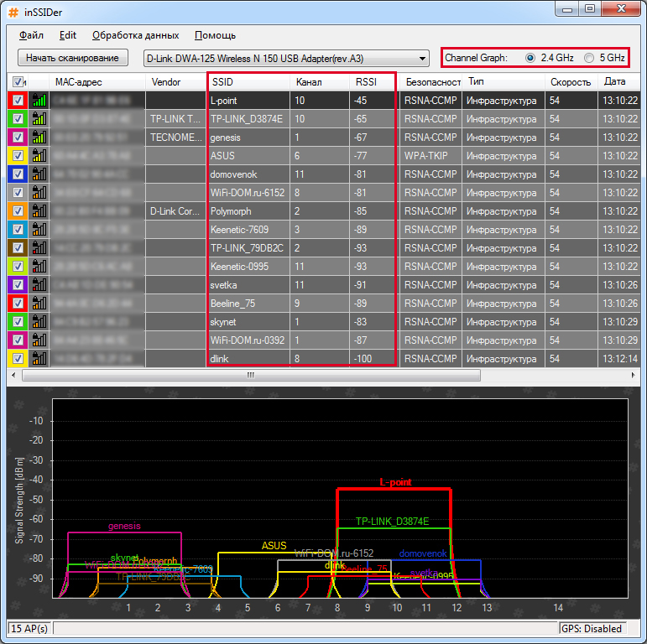Open the wireless adapter dropdown
This screenshot has height=644, width=647.
pyautogui.click(x=286, y=58)
